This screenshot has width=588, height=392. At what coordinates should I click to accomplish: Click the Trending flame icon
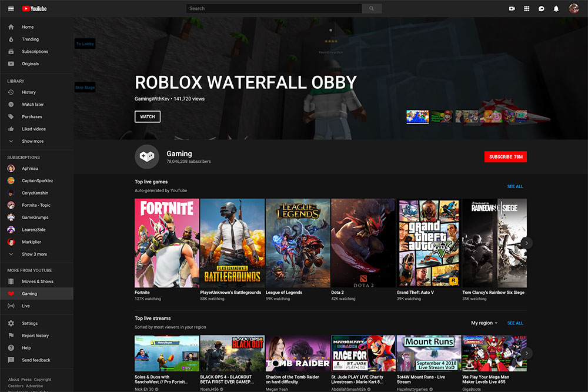[11, 39]
